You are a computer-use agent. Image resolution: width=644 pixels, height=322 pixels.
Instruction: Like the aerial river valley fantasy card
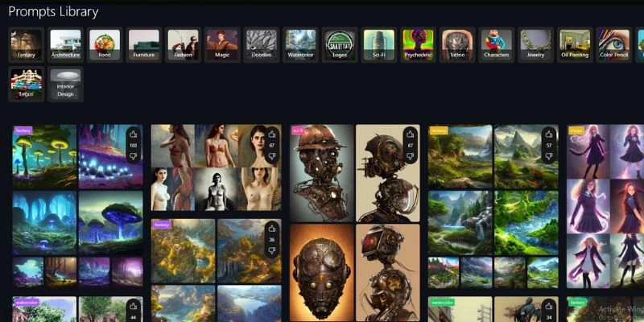[x=272, y=230]
